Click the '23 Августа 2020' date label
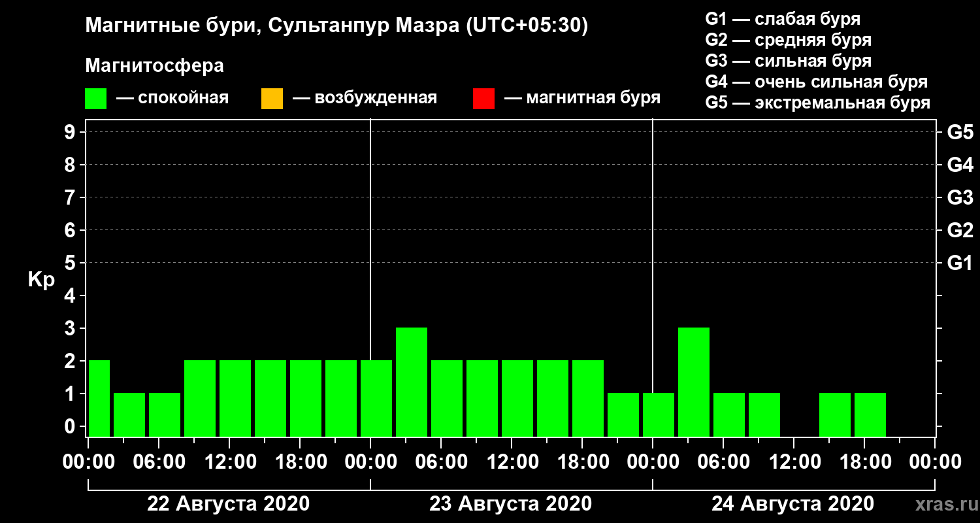The height and width of the screenshot is (523, 980). pyautogui.click(x=511, y=504)
